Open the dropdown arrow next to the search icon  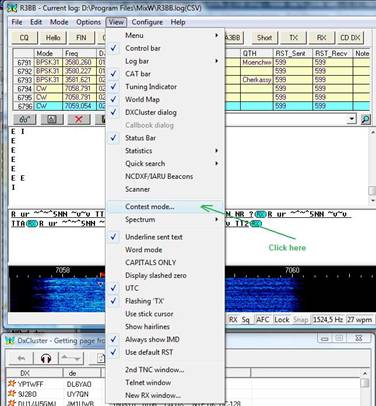[x=351, y=119]
